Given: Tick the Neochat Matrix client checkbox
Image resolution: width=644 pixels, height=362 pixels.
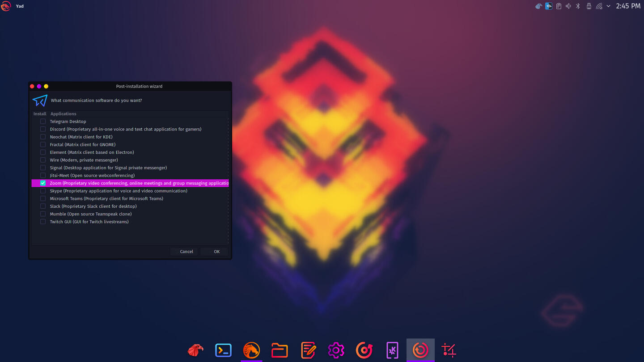Looking at the screenshot, I should 43,137.
